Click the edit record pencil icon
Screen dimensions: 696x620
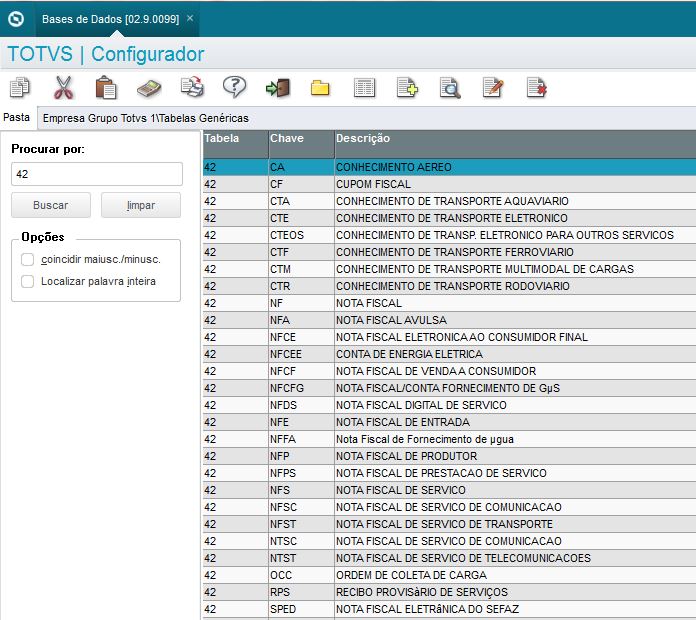[493, 87]
